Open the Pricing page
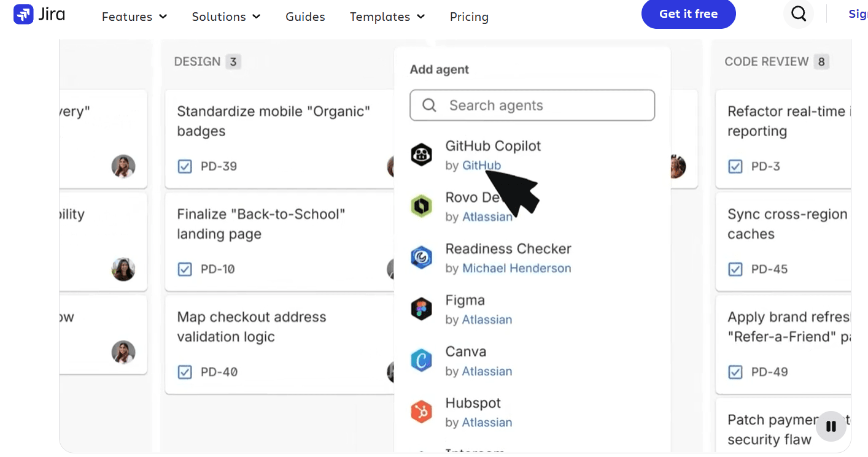This screenshot has width=868, height=457. (x=469, y=17)
